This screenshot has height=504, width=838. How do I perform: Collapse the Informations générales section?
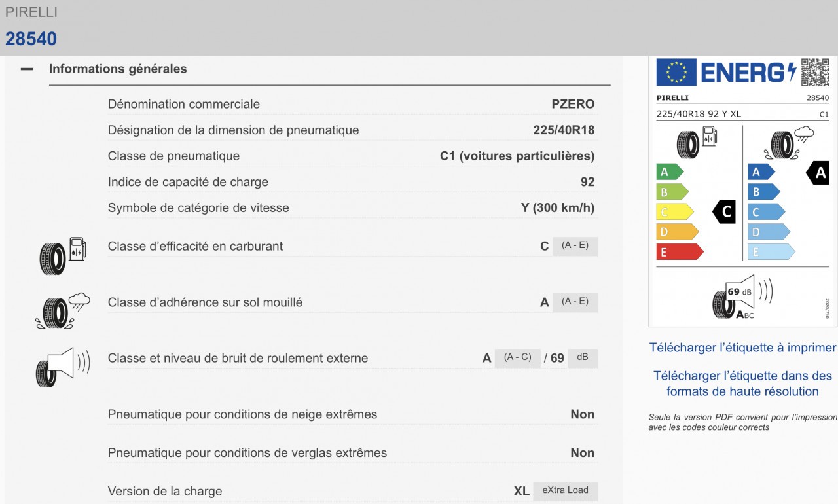27,69
